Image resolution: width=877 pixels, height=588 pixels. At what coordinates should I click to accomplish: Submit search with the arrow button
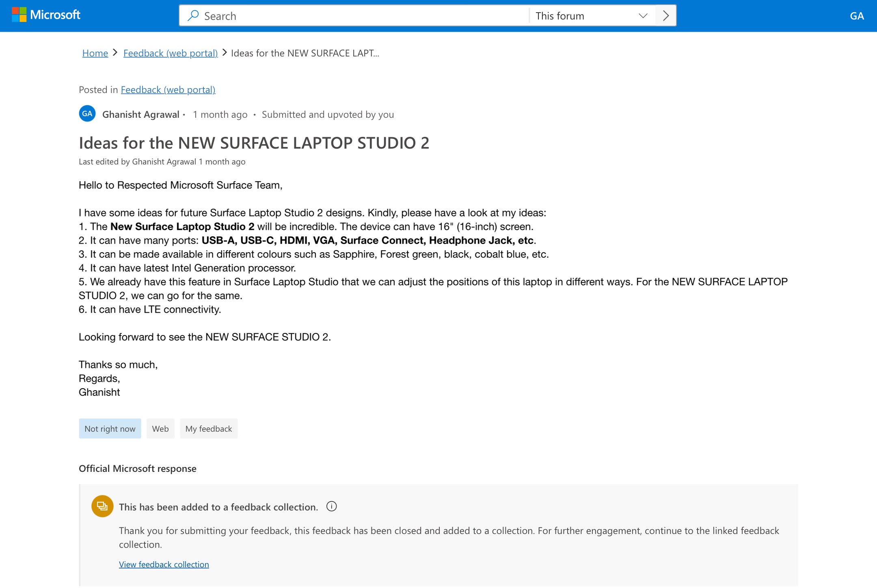pos(666,16)
